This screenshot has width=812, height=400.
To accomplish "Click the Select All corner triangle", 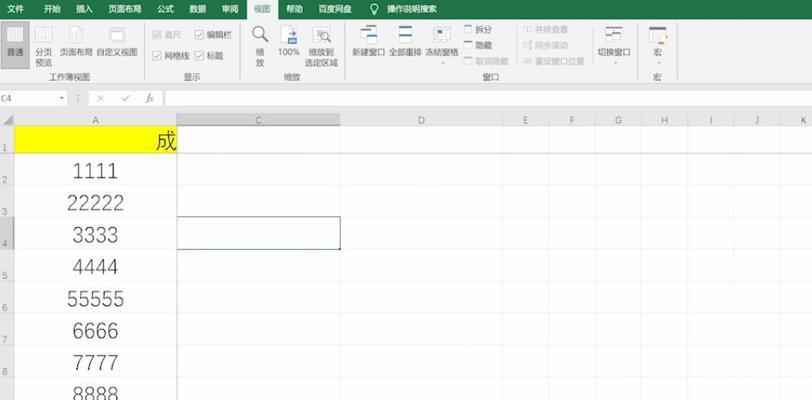I will (7, 120).
